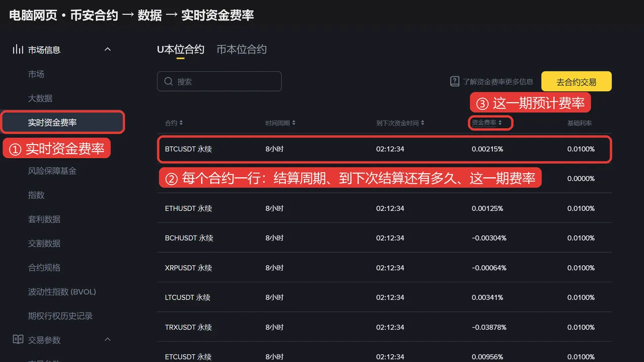Click BCHUSDT funding rate -0.00304%
Image resolution: width=644 pixels, height=362 pixels.
(x=489, y=238)
